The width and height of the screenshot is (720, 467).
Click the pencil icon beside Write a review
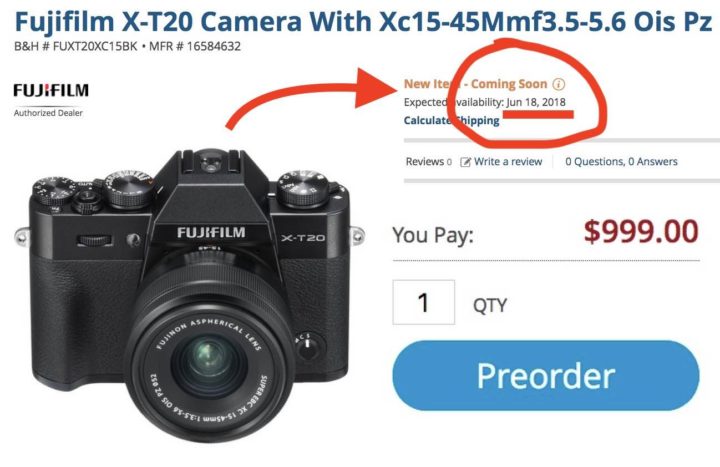(466, 162)
